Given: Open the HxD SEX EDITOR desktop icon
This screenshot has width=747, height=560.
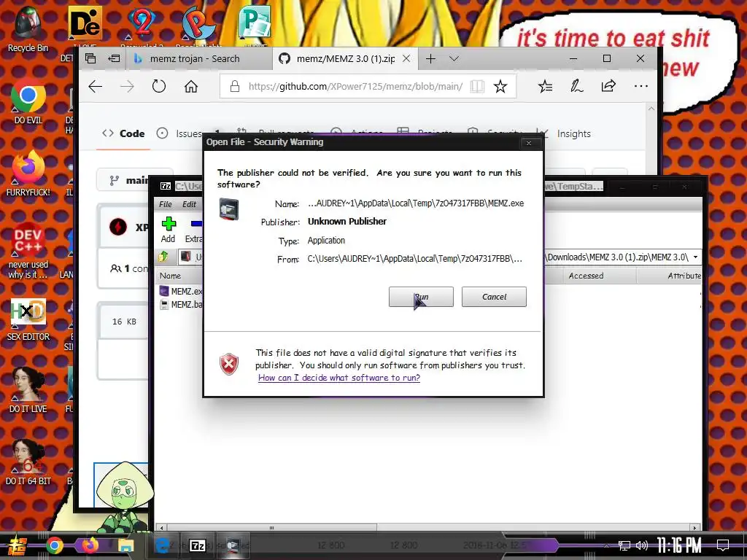Looking at the screenshot, I should (x=28, y=319).
